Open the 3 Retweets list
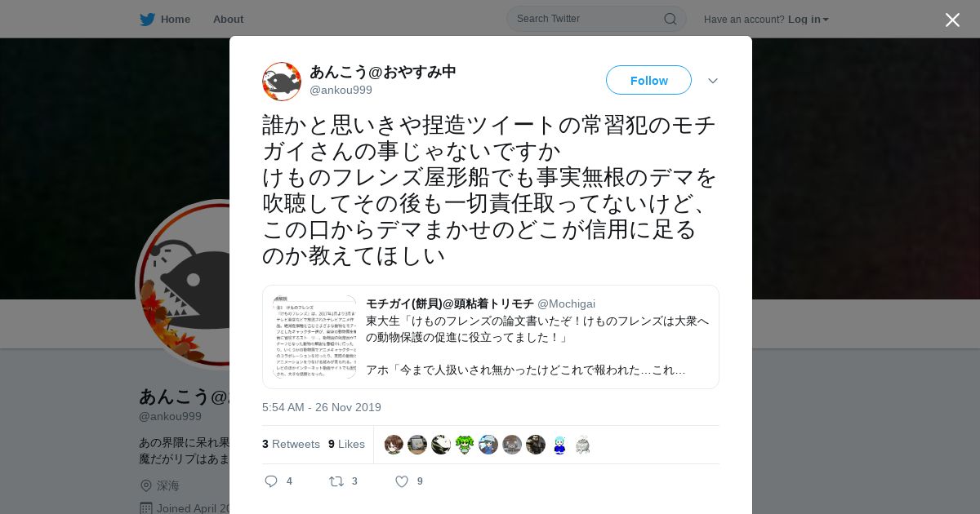Screen dimensions: 980x514 [x=291, y=444]
